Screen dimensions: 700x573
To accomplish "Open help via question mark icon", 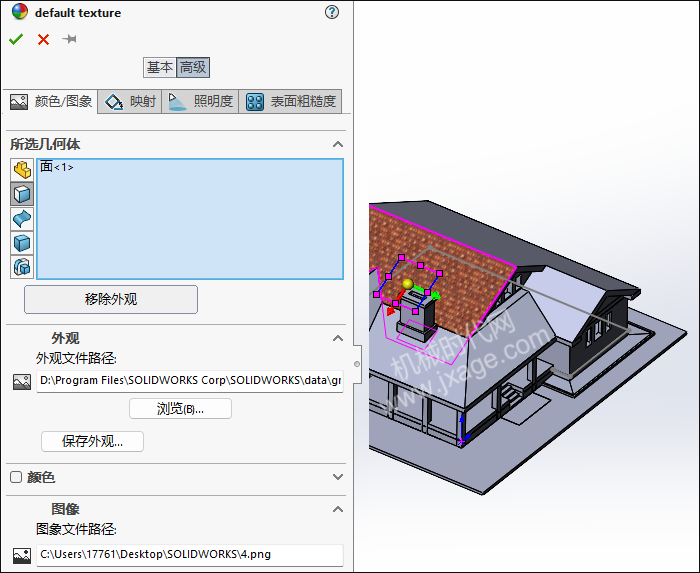I will point(332,12).
